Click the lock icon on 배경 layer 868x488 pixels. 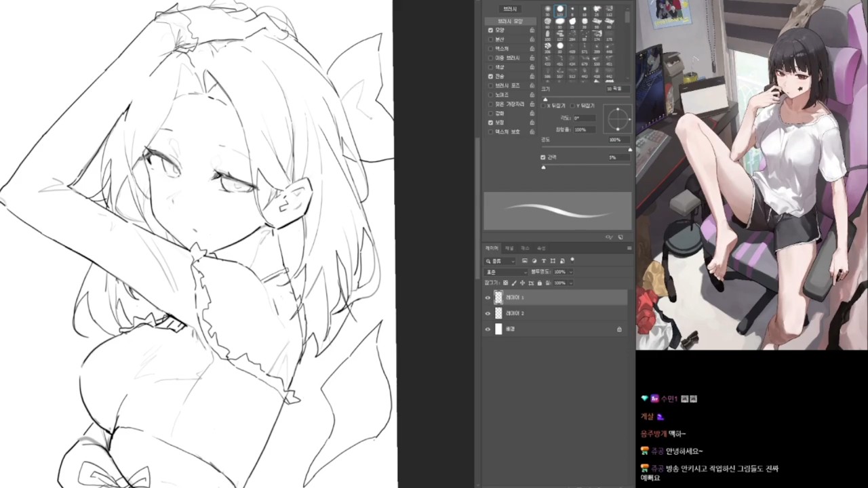619,329
